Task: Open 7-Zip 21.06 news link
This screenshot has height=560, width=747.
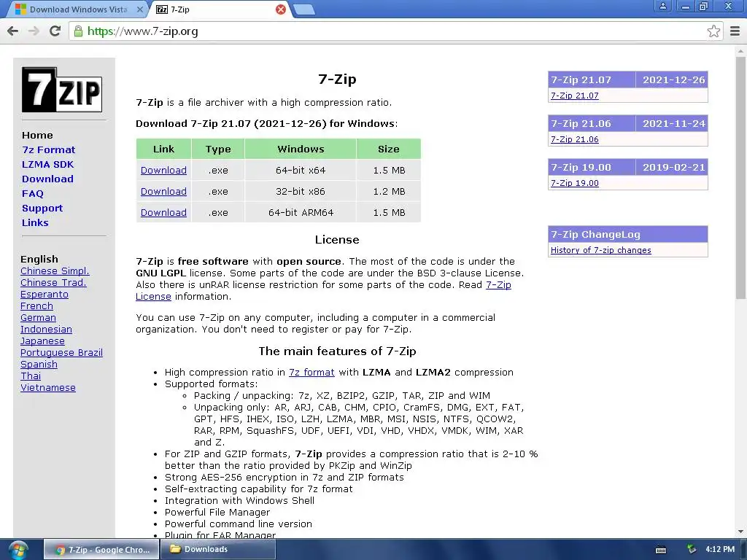Action: (x=575, y=139)
